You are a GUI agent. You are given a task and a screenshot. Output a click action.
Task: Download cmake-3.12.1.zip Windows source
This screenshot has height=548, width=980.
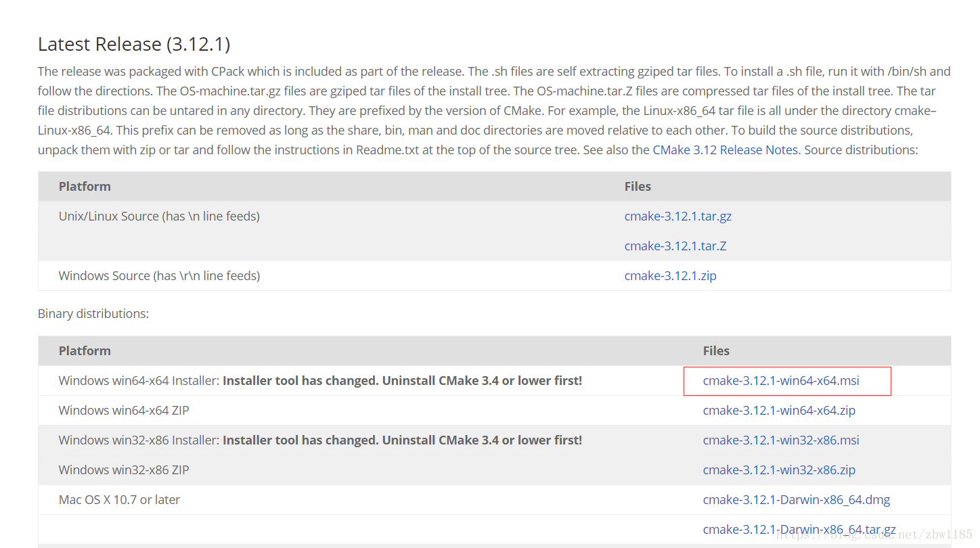point(671,276)
